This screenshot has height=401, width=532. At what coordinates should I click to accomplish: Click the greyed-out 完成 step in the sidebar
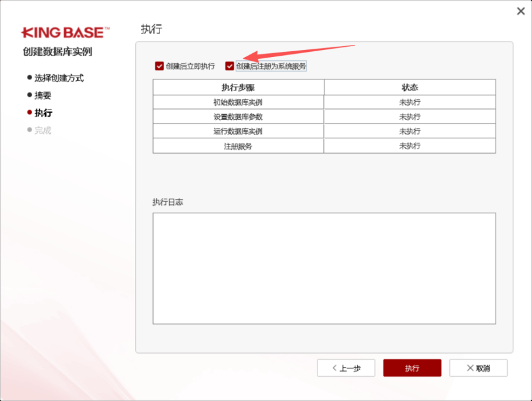tap(43, 131)
